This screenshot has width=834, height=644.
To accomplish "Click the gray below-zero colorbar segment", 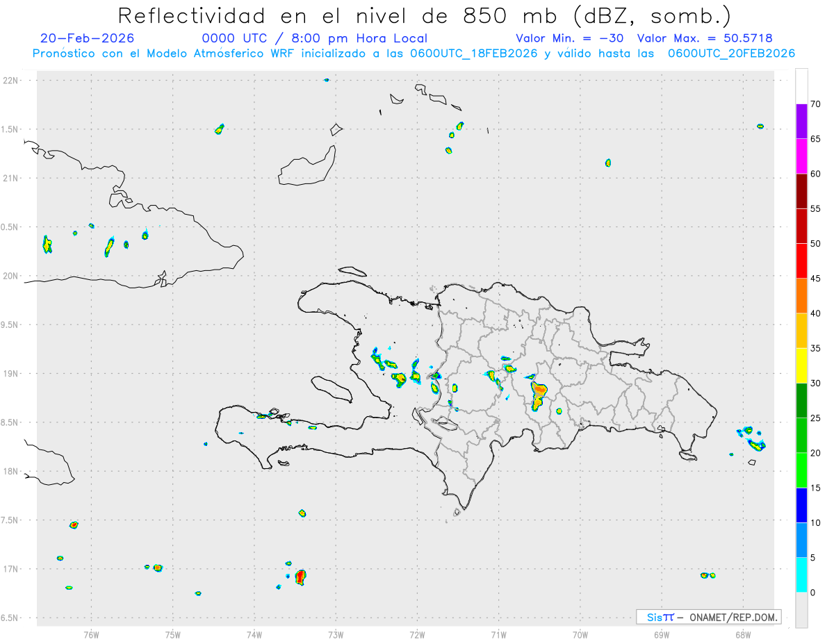I will pyautogui.click(x=801, y=610).
